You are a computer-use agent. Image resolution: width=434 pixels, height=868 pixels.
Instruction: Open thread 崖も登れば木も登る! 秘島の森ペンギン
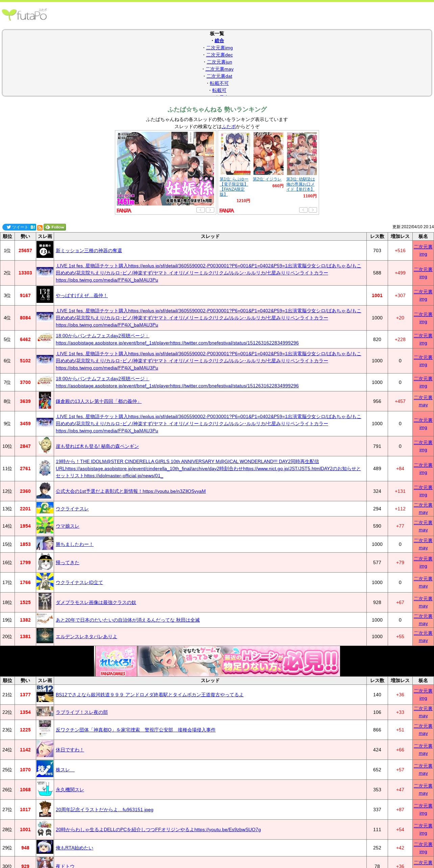tap(97, 446)
